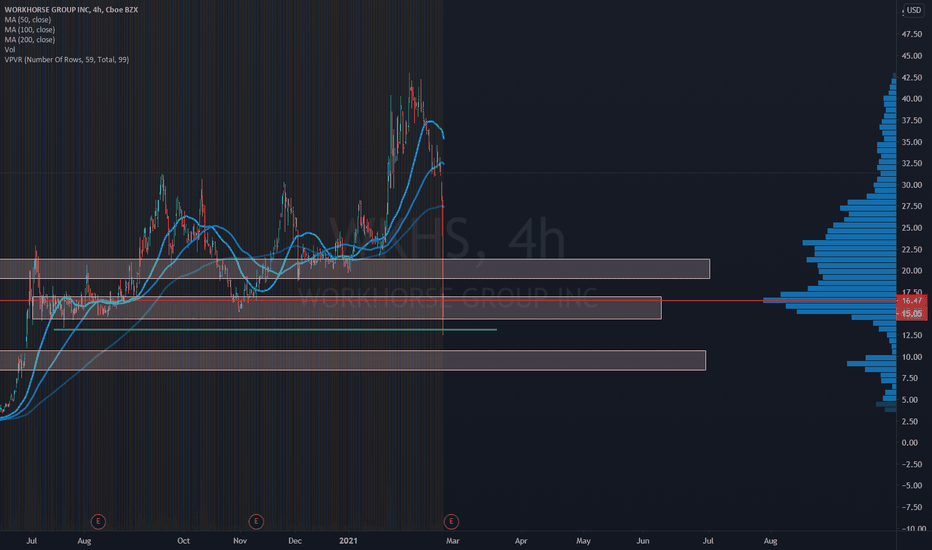Click the USD currency button
The image size is (932, 550).
pyautogui.click(x=914, y=10)
